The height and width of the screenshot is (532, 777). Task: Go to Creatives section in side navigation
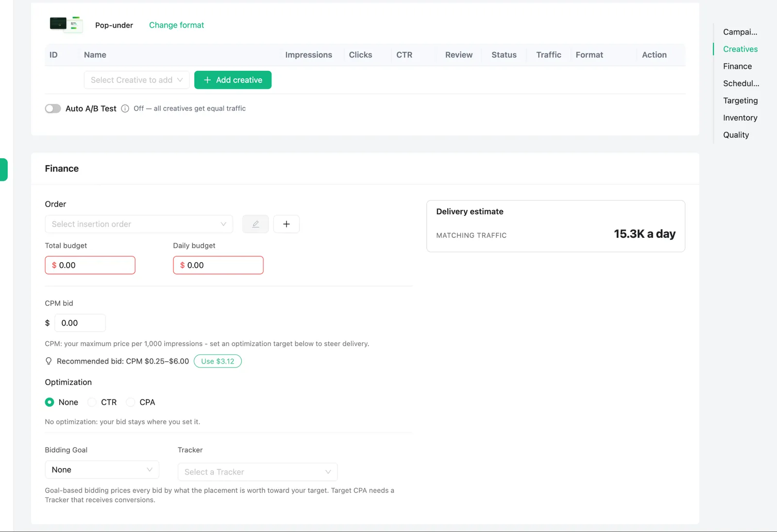click(x=740, y=49)
